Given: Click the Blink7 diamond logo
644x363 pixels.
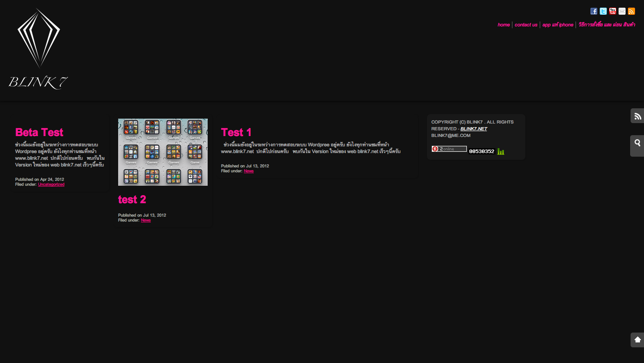Looking at the screenshot, I should (38, 49).
